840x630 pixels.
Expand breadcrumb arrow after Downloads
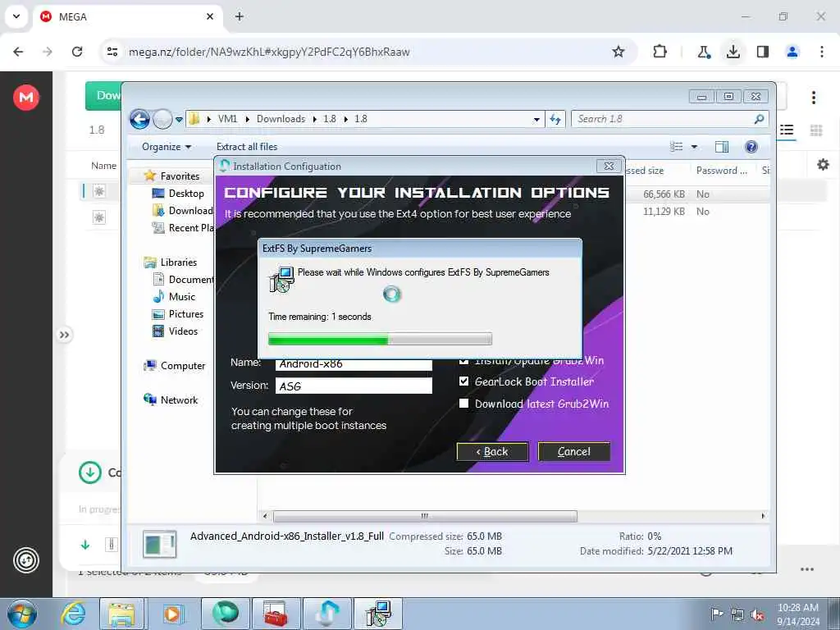click(314, 119)
